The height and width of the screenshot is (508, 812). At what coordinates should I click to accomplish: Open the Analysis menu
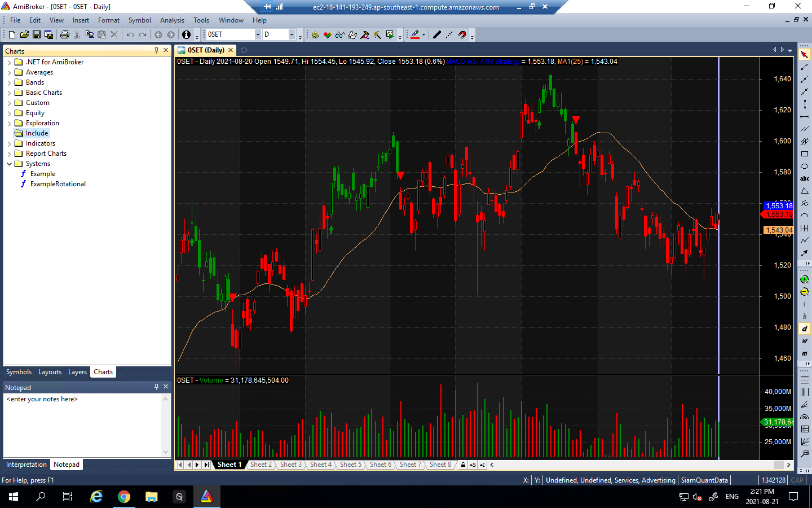pos(172,20)
